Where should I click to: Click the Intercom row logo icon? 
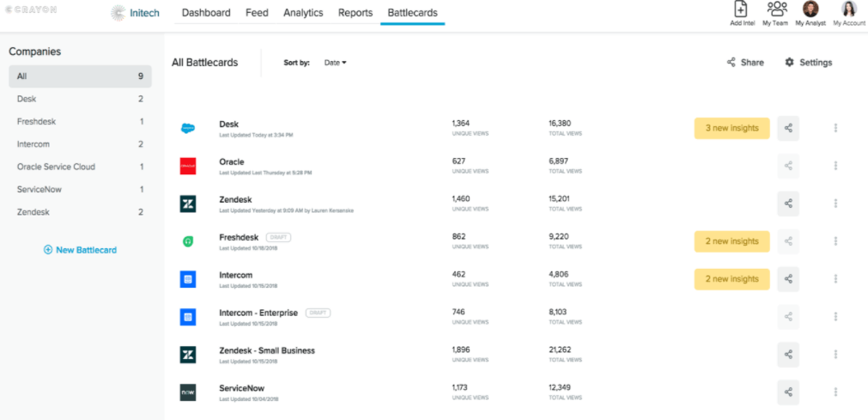[188, 279]
